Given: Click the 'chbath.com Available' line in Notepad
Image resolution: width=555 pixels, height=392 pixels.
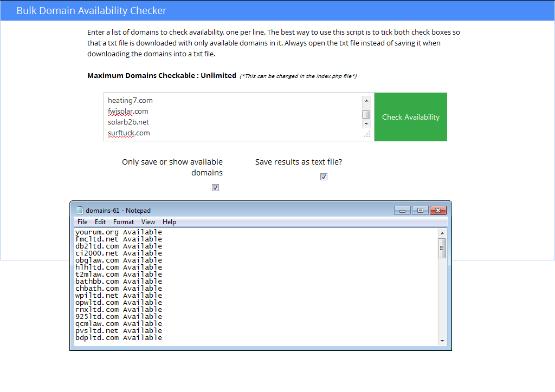Looking at the screenshot, I should (119, 289).
